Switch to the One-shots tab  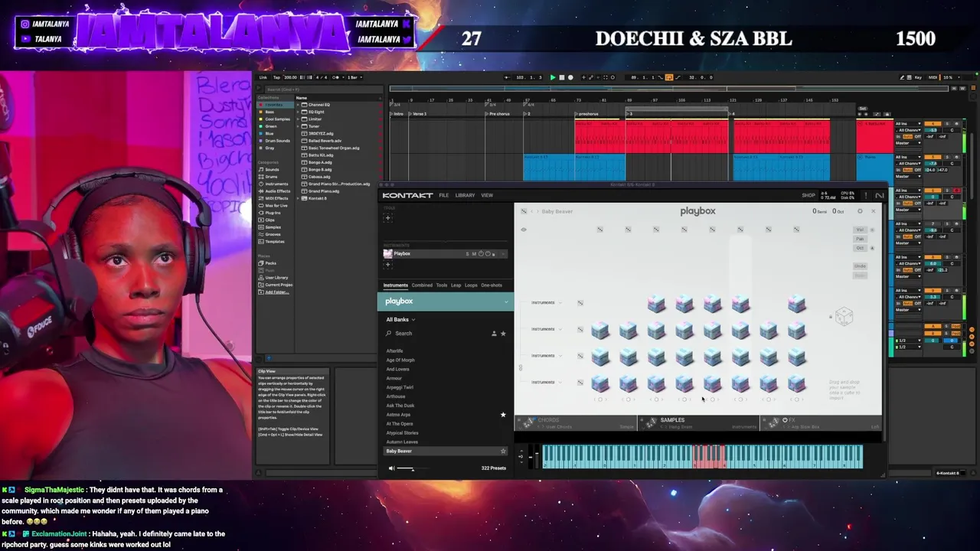(492, 285)
